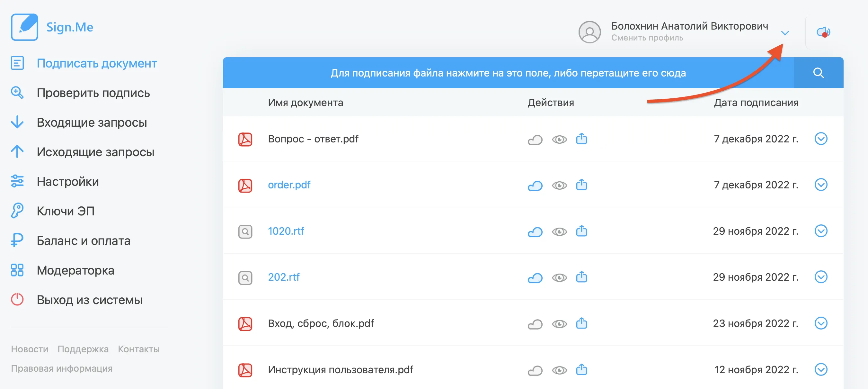Expand the profile dropdown chevron
This screenshot has height=389, width=868.
coord(785,33)
